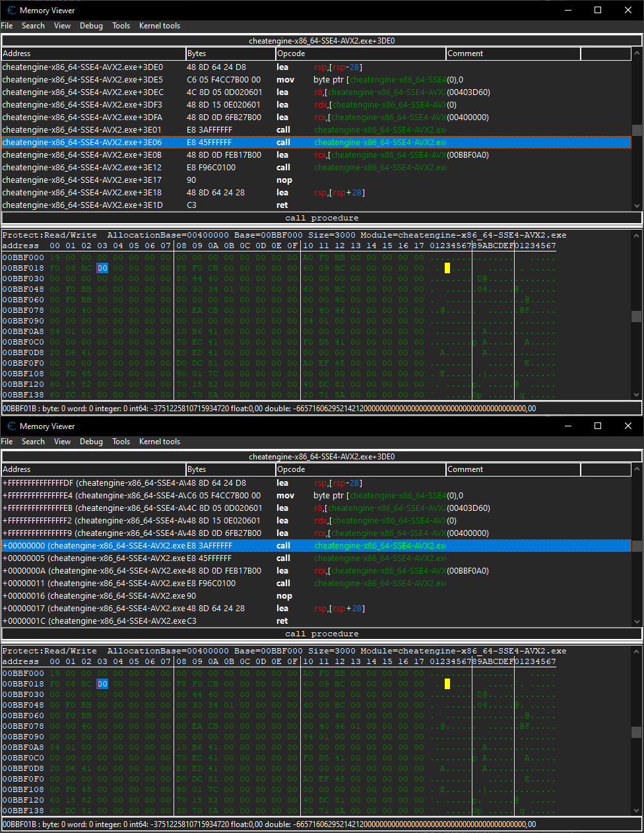
Task: Open Tools menu in lower window
Action: coord(121,442)
